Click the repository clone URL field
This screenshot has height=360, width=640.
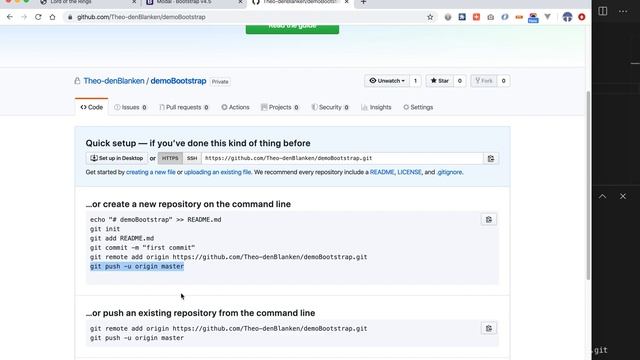coord(342,158)
